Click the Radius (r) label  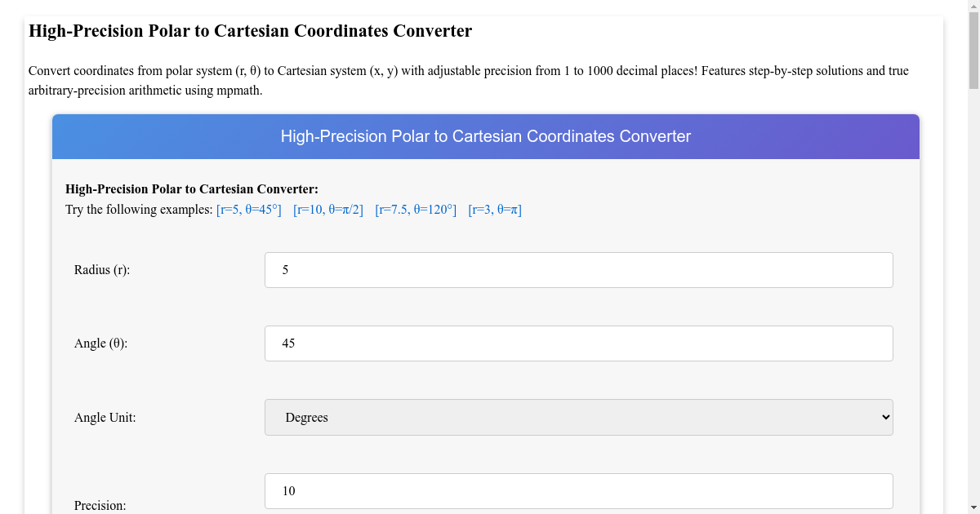click(x=101, y=269)
